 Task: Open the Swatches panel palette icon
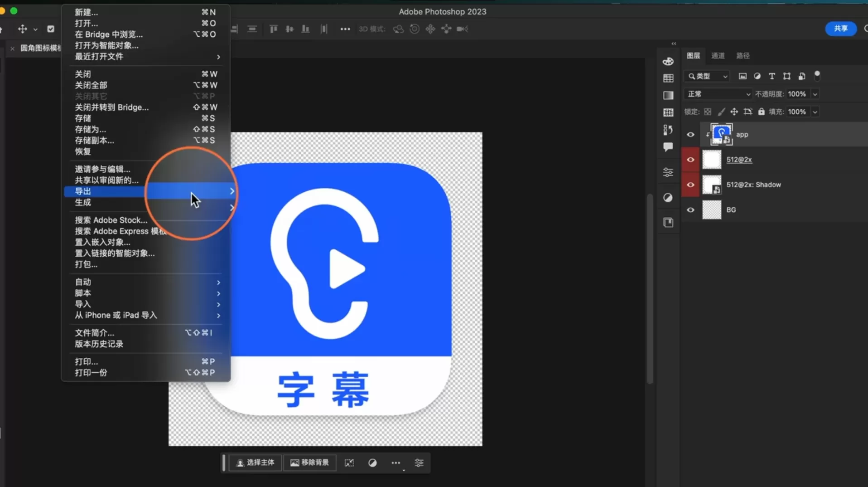point(668,62)
